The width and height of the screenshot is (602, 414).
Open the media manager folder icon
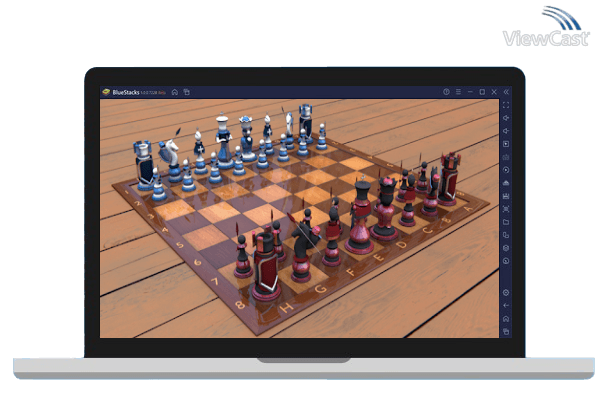(506, 222)
